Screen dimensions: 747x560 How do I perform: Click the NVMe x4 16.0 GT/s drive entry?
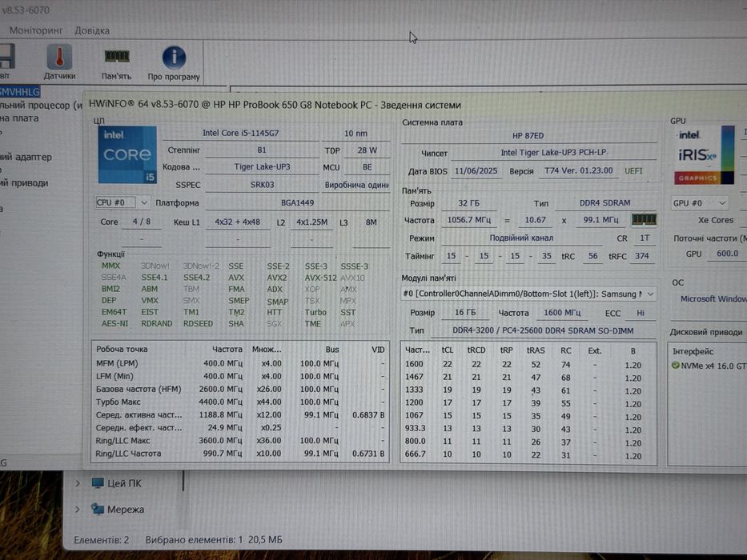710,366
